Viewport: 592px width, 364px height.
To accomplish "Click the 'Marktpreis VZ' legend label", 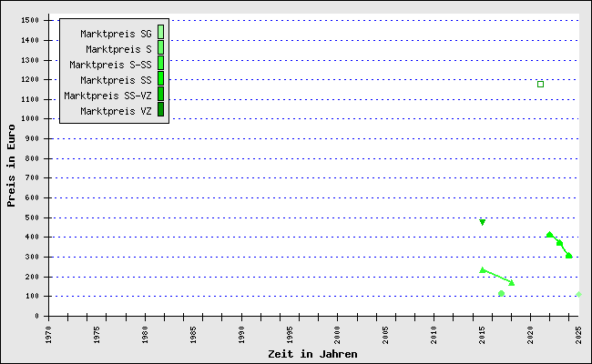I will (x=116, y=111).
